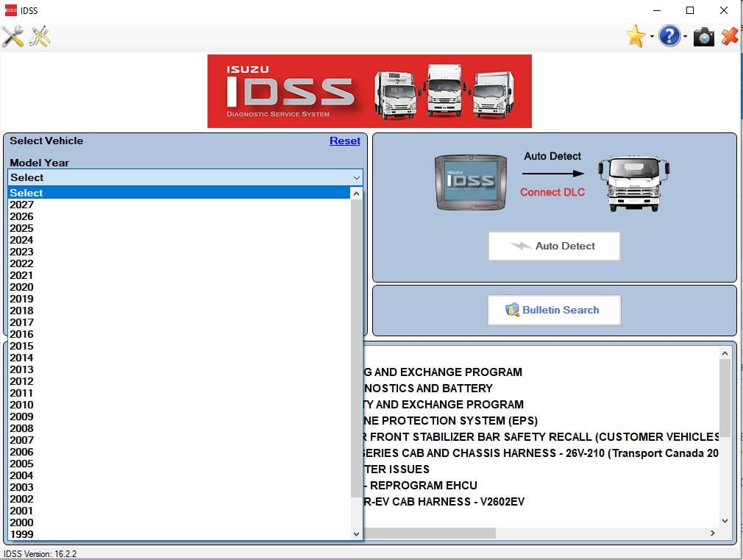Expand the arrow beside the star icon
Image resolution: width=743 pixels, height=560 pixels.
tap(652, 37)
